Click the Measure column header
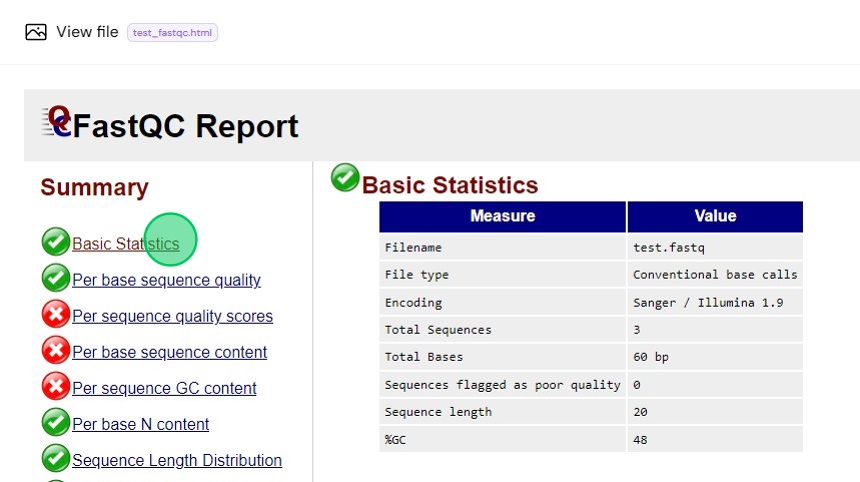Screen dimensions: 860x482 click(x=502, y=216)
